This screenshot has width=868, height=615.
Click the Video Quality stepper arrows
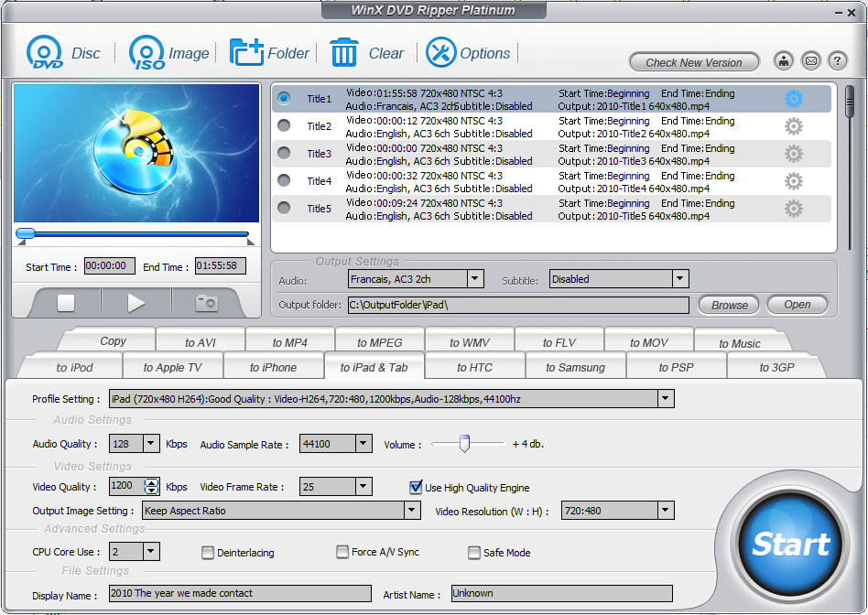[152, 487]
